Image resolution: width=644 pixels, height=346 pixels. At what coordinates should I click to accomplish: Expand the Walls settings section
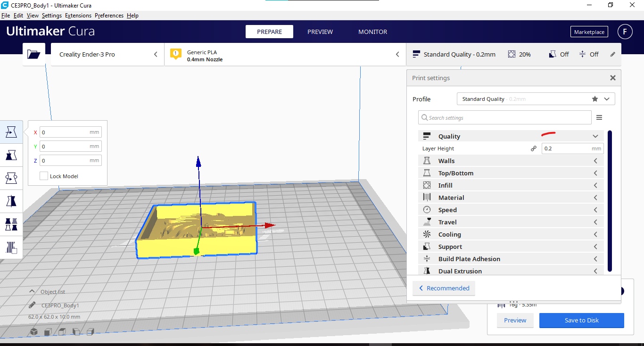tap(511, 161)
